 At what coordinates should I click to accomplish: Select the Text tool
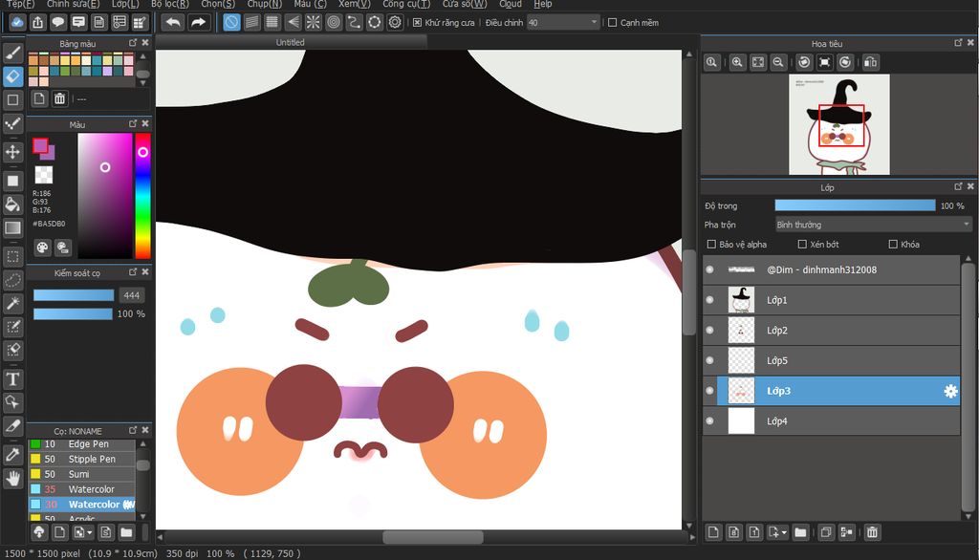click(x=13, y=379)
